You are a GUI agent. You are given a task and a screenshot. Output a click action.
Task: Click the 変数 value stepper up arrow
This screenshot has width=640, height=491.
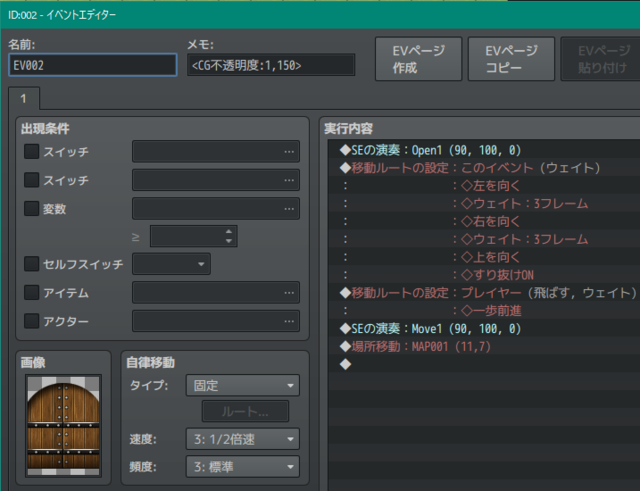229,231
